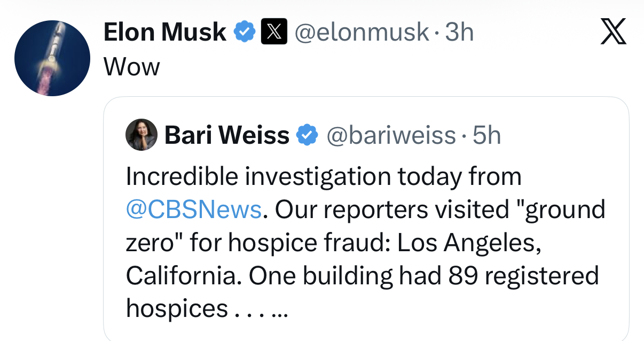Open the @CBSNews mention link
644x341 pixels.
pos(193,210)
